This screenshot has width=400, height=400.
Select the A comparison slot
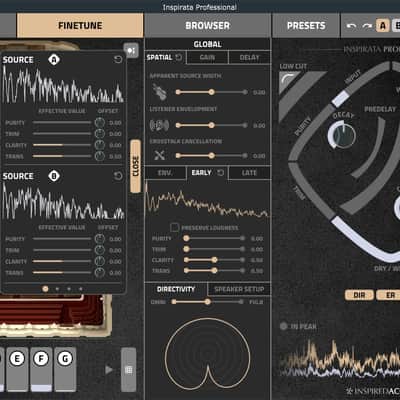[383, 26]
